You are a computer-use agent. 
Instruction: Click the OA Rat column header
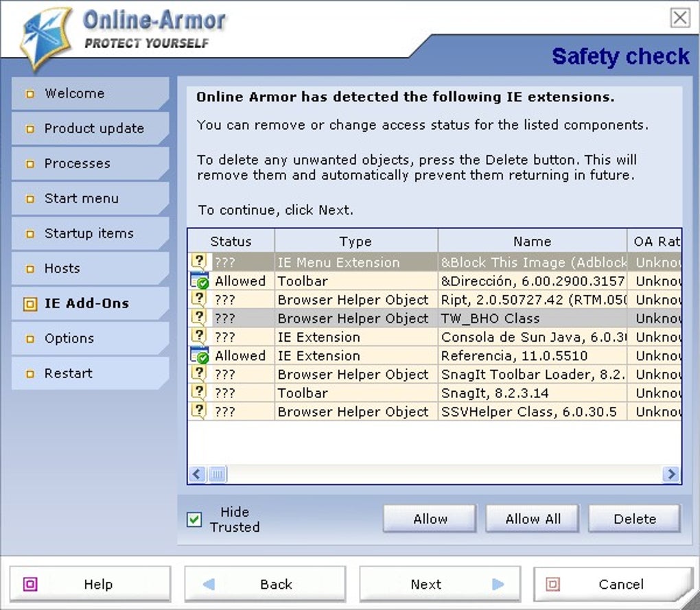[654, 241]
